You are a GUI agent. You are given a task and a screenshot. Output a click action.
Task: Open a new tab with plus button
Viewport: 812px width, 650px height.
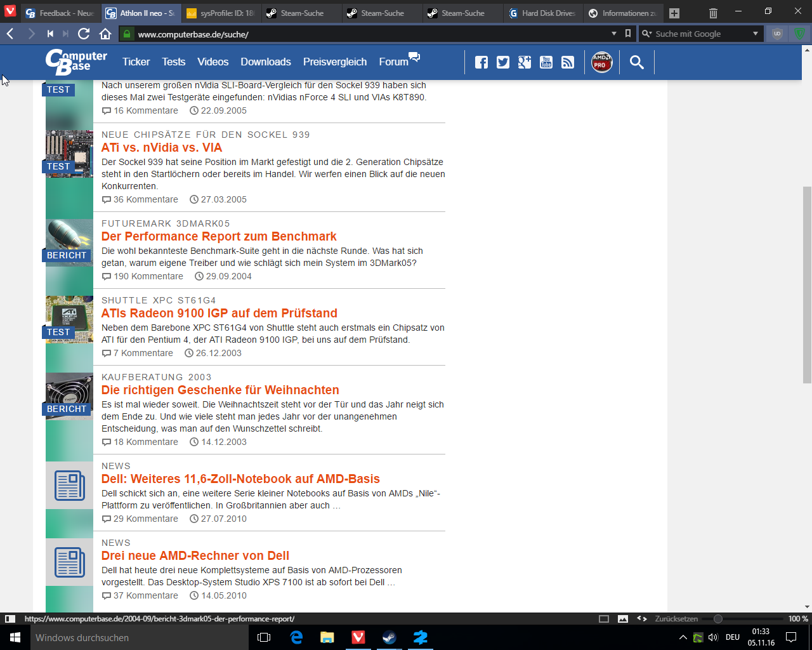pos(674,13)
